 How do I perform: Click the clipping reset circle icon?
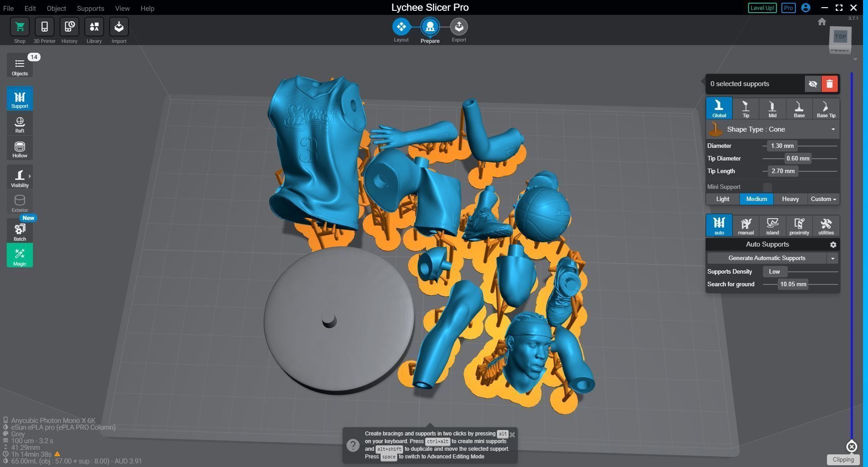tap(851, 446)
